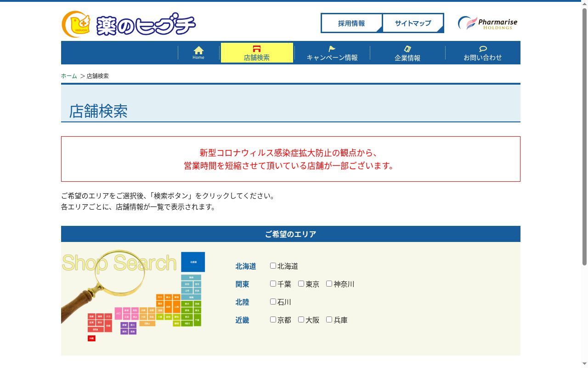The width and height of the screenshot is (588, 368).
Task: Open the Pharmarise Holdings logo link
Action: pos(487,23)
